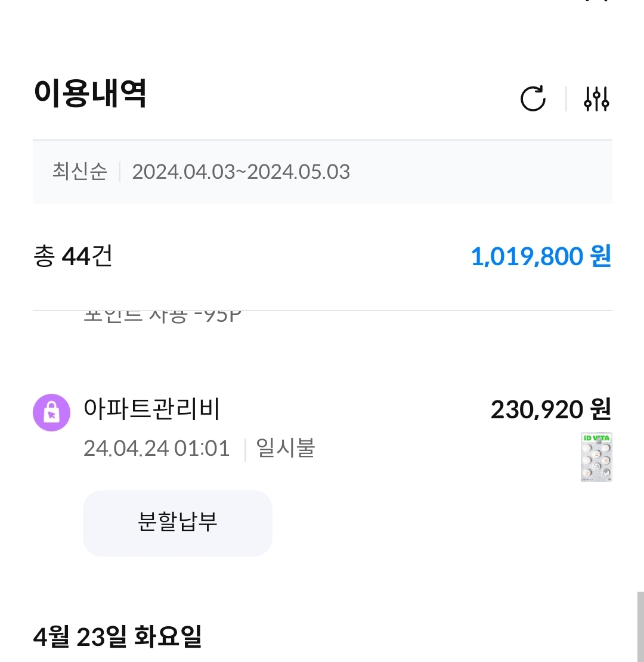Refresh the 이용내역 transaction list
This screenshot has width=644, height=662.
point(532,98)
